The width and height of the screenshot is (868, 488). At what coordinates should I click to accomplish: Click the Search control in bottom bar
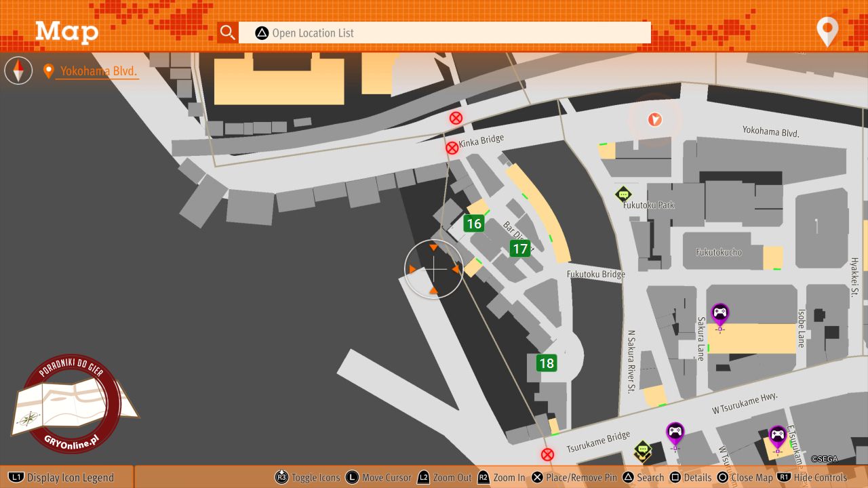click(x=644, y=477)
